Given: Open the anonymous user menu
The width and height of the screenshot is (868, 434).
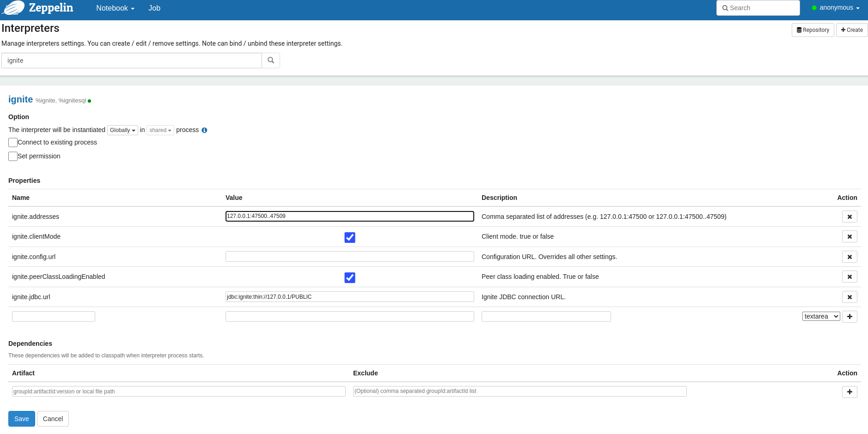Looking at the screenshot, I should click(x=836, y=8).
